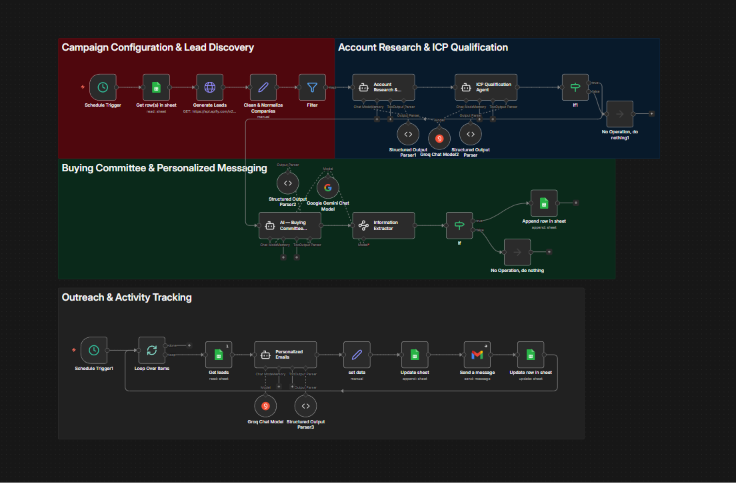Click the Send a message node label
Viewport: 736px width, 483px height.
477,372
